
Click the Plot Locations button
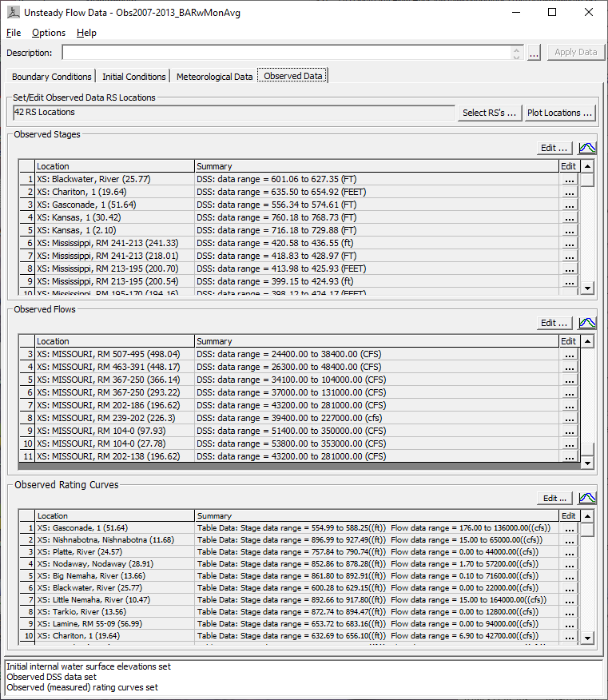pos(559,113)
